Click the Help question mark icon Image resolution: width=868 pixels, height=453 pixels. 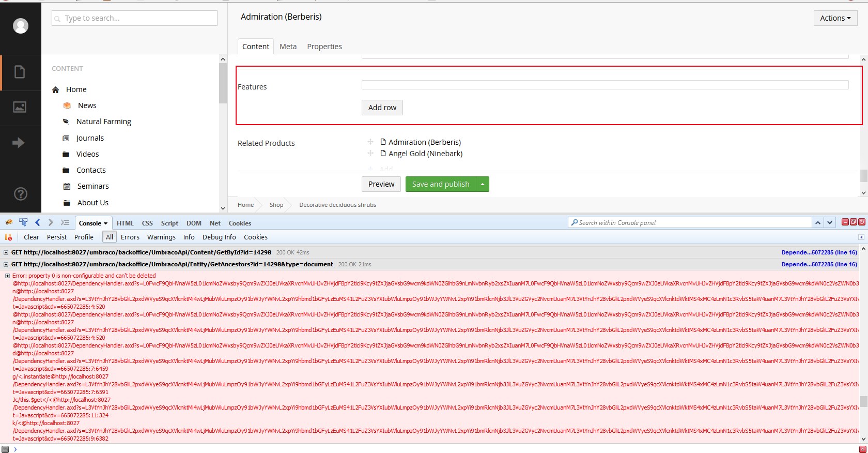pyautogui.click(x=20, y=194)
